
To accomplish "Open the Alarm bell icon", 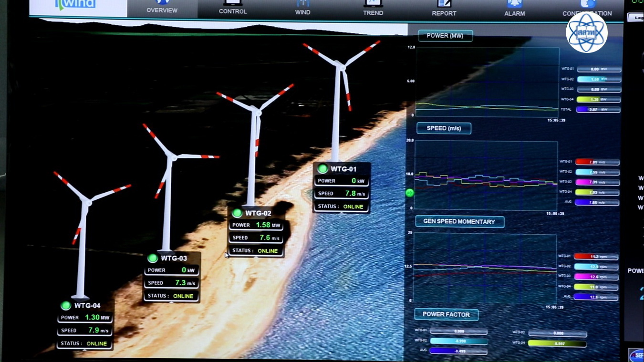I will 514,5.
